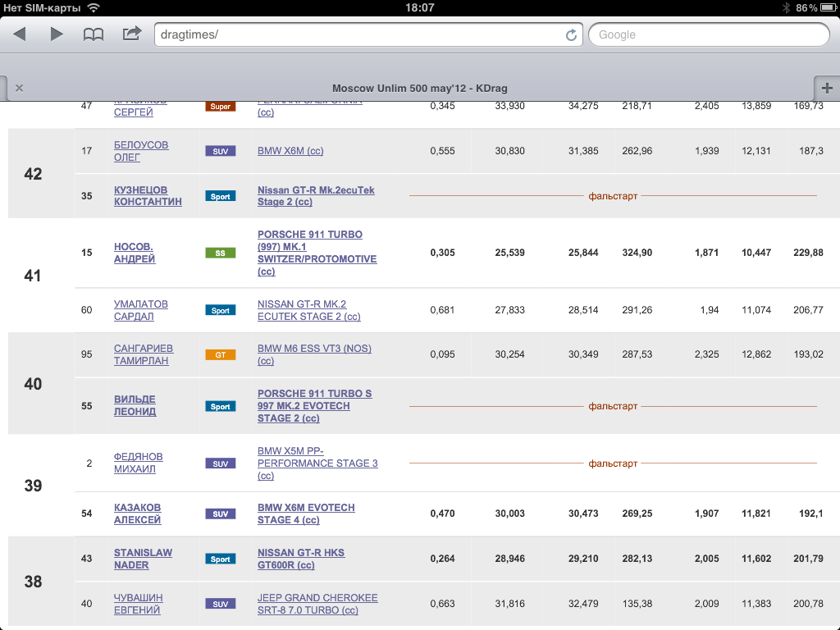
Task: Open the bookmarks book icon
Action: [x=94, y=34]
